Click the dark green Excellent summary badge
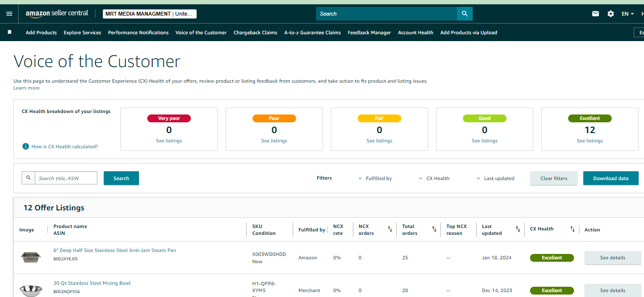 590,118
